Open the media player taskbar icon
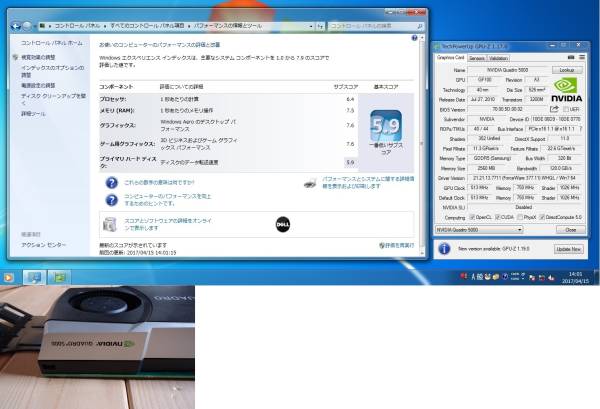Screen dimensions: 600x409 [9, 277]
